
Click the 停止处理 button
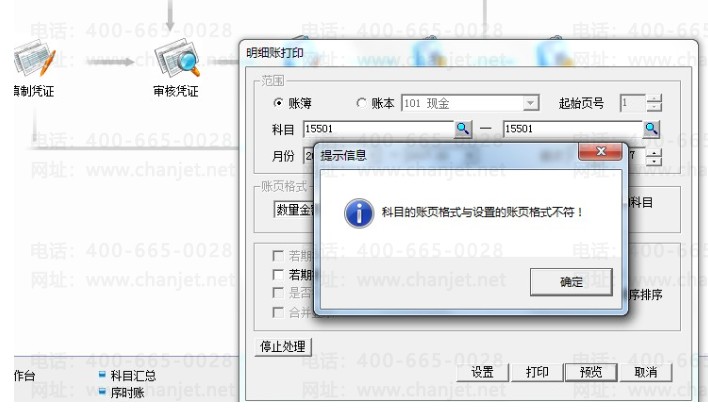click(x=283, y=347)
